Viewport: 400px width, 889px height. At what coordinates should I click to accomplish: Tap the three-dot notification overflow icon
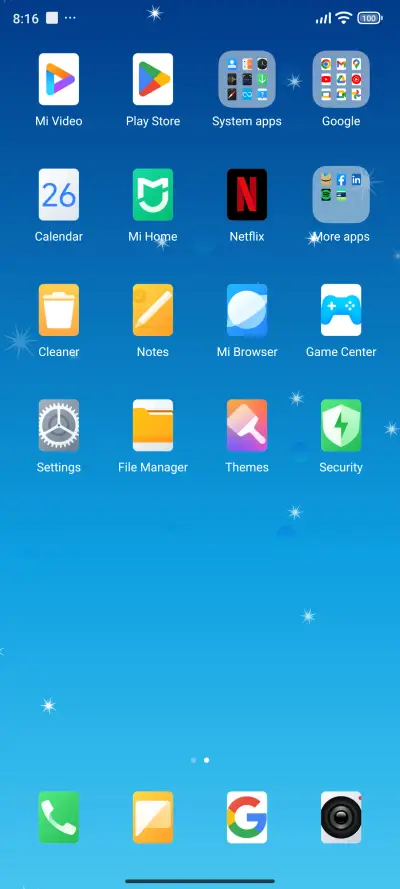click(x=70, y=18)
